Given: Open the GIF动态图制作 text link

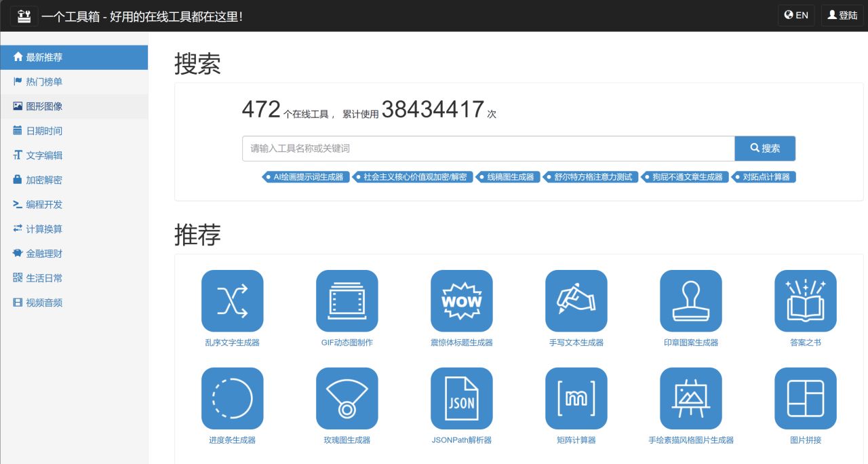Looking at the screenshot, I should pyautogui.click(x=347, y=343).
